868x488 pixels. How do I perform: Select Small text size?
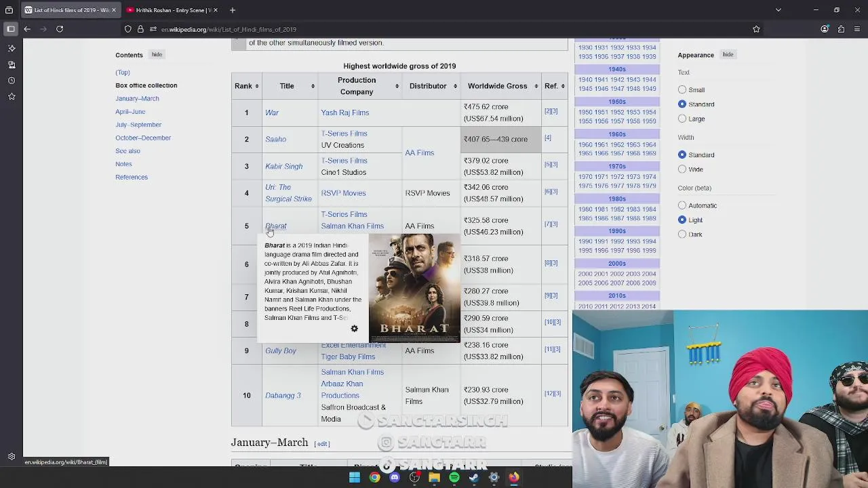pyautogui.click(x=682, y=89)
